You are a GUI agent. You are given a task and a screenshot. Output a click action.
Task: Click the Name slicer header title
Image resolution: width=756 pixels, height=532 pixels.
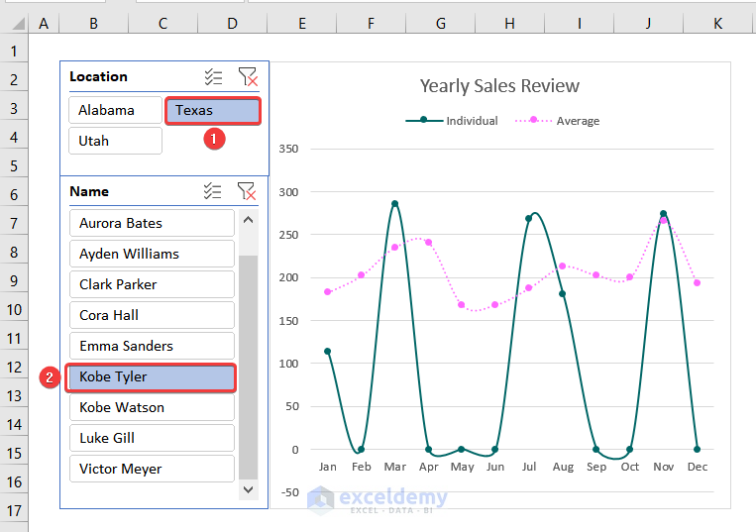pos(89,191)
